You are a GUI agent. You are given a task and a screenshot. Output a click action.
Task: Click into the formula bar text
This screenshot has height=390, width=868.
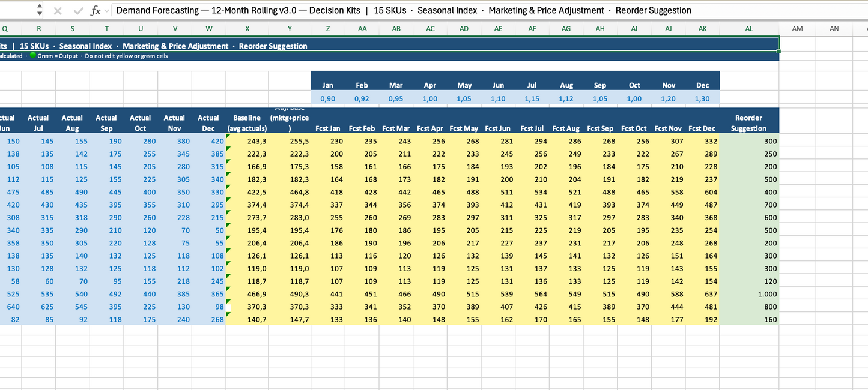pyautogui.click(x=402, y=11)
